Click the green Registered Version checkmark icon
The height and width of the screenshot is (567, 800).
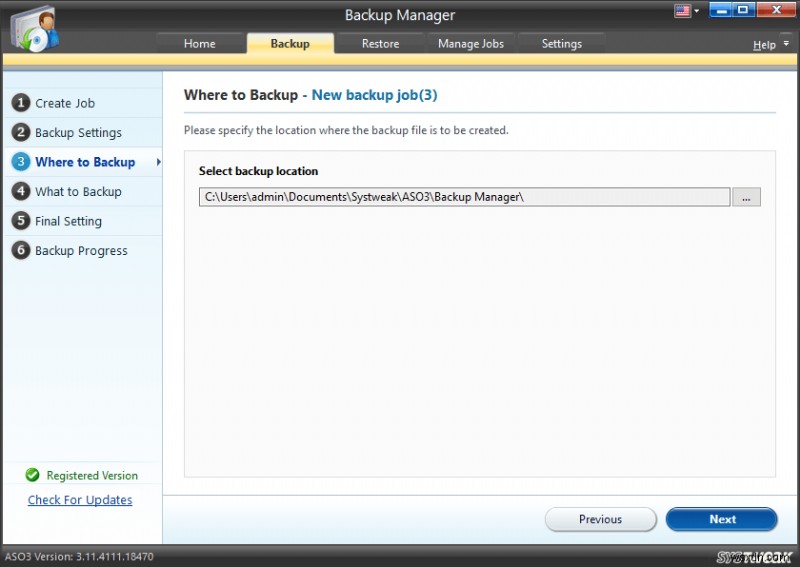(32, 475)
